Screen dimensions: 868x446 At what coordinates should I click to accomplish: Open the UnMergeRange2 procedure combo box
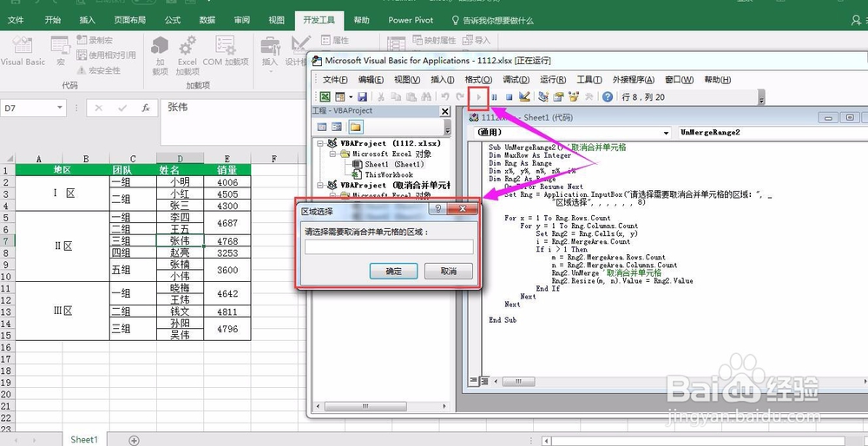coord(773,133)
